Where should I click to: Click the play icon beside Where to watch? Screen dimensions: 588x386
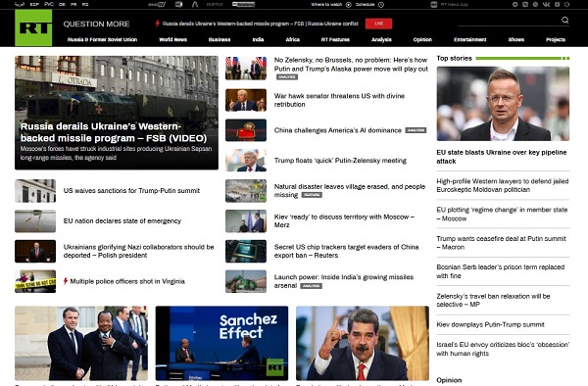(348, 5)
